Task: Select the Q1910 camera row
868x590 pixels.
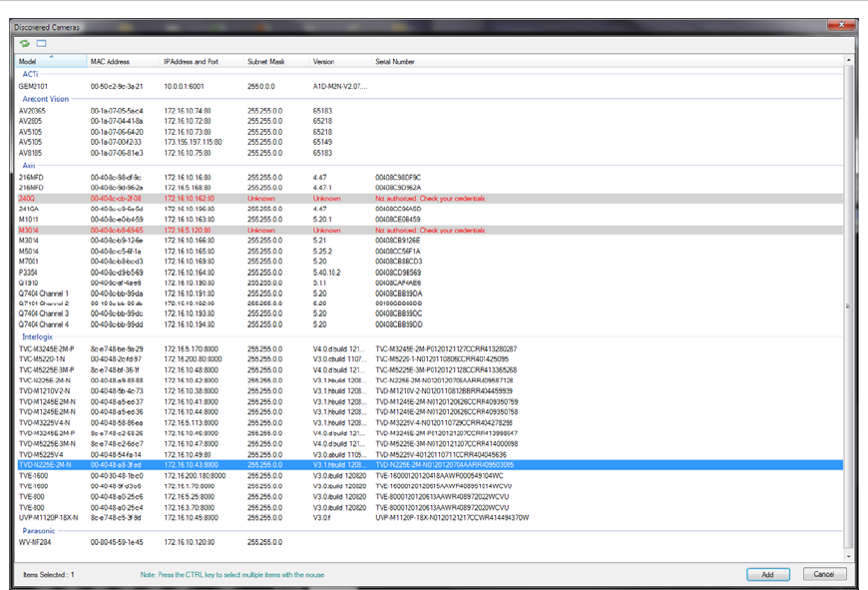Action: pos(430,283)
